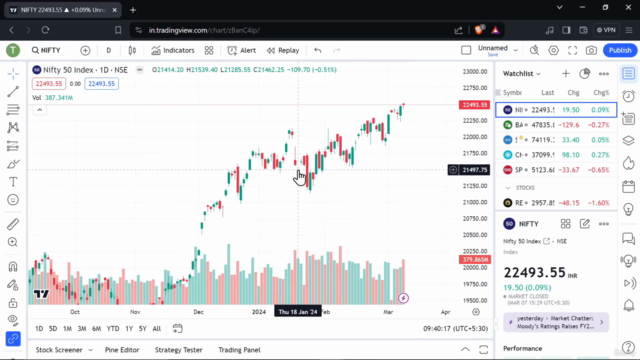Undo the last chart action
The width and height of the screenshot is (640, 360).
(318, 50)
